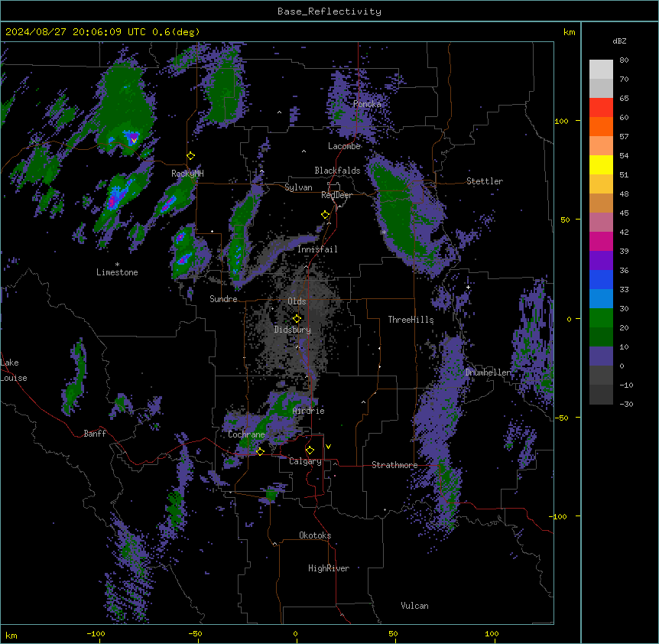Click the HighRiver city label
The width and height of the screenshot is (659, 644).
click(x=329, y=568)
